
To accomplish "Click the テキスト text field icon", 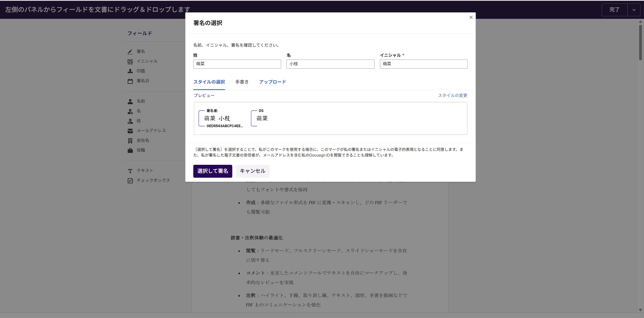I will pos(130,170).
